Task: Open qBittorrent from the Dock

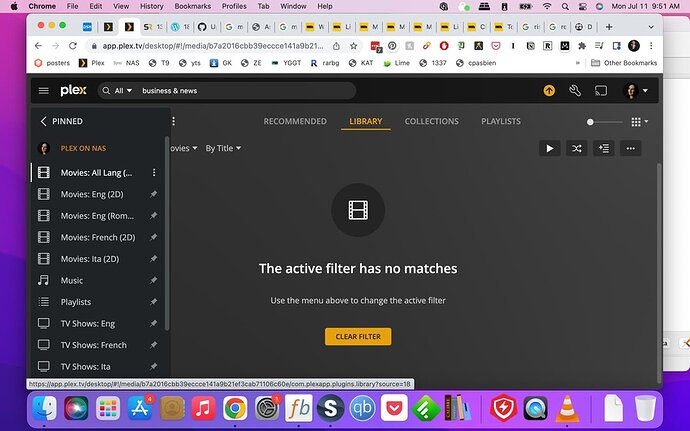Action: click(x=362, y=408)
